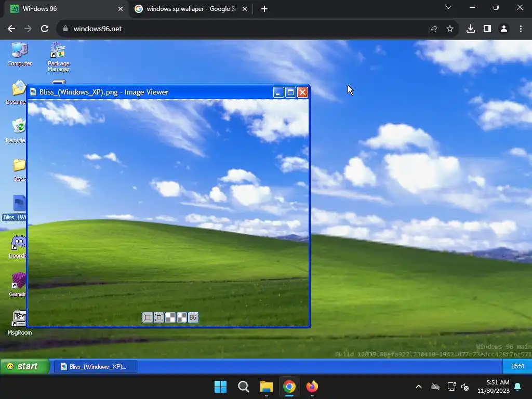Close the Google search browser tab
This screenshot has height=399, width=532.
pos(245,9)
